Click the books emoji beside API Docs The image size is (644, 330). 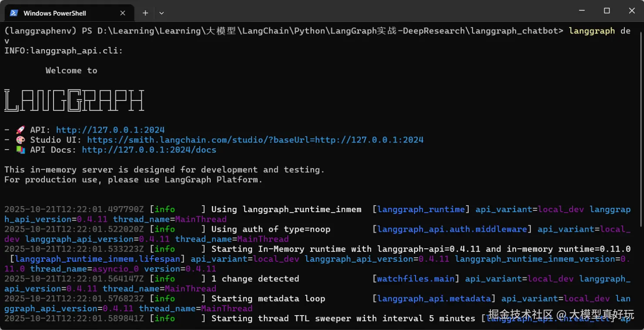tap(20, 150)
